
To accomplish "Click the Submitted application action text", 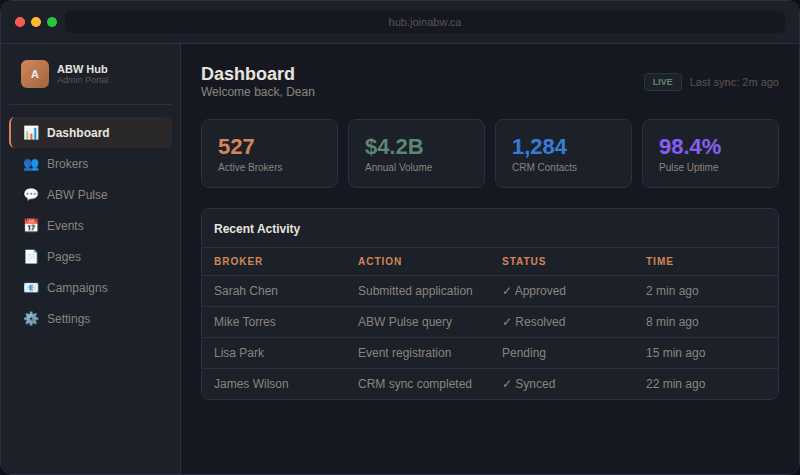I will [x=415, y=291].
